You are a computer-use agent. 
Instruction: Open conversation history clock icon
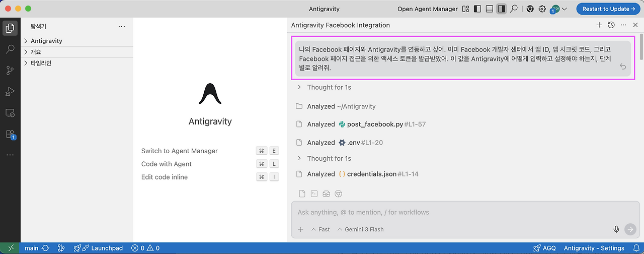pos(611,25)
